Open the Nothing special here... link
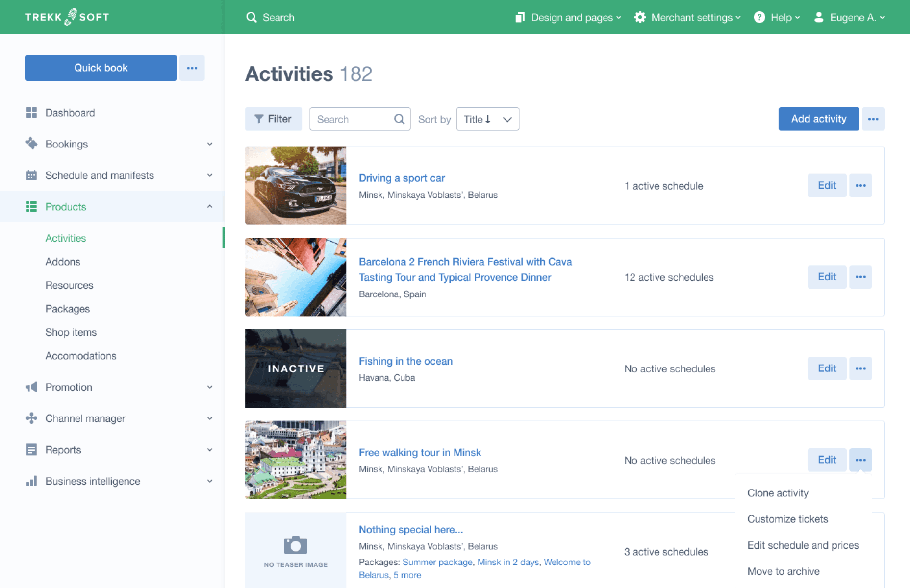The height and width of the screenshot is (588, 910). pos(411,530)
